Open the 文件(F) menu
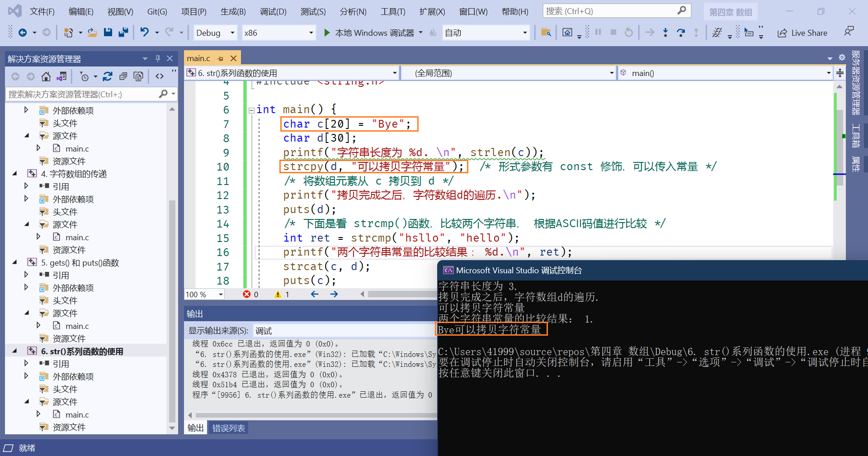 (42, 11)
